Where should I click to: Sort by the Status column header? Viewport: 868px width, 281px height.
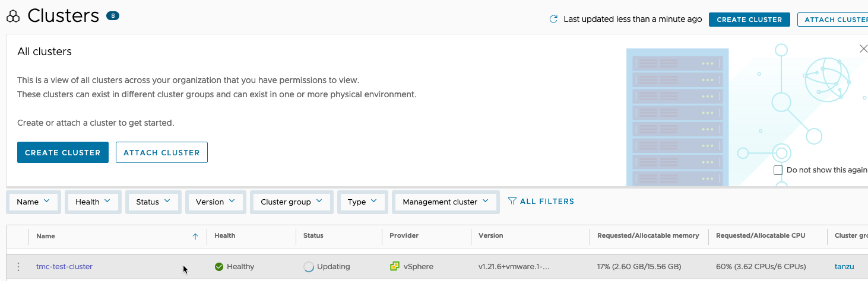click(x=313, y=236)
